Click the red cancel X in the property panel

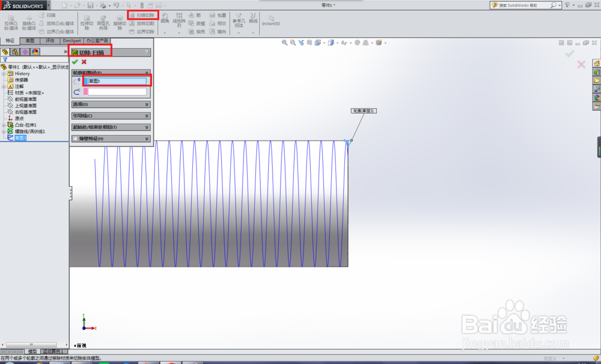tap(84, 62)
